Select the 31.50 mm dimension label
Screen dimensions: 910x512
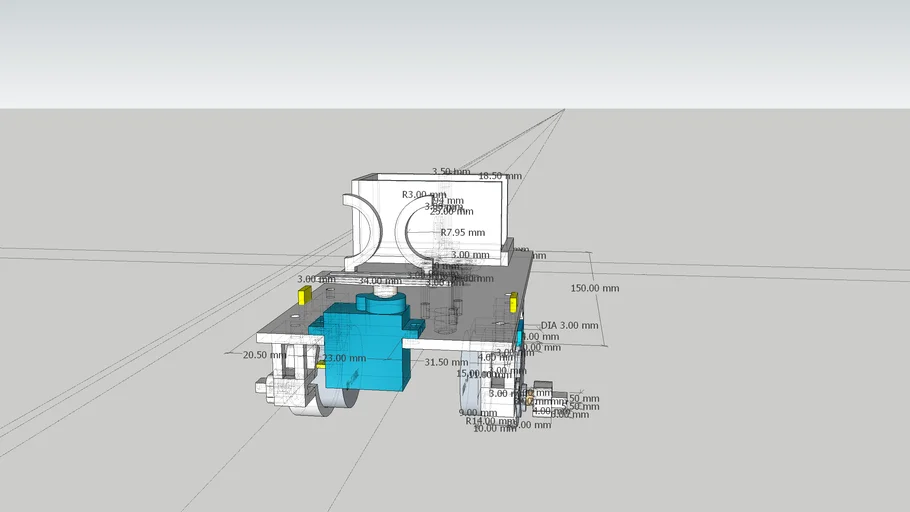point(446,362)
